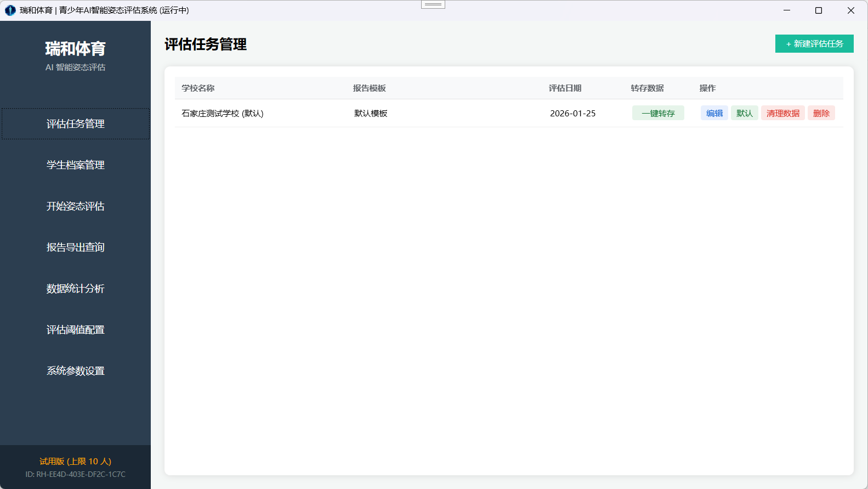Viewport: 868px width, 489px height.
Task: Select the 石家庄测试学校 (默认) cell
Action: tap(223, 114)
